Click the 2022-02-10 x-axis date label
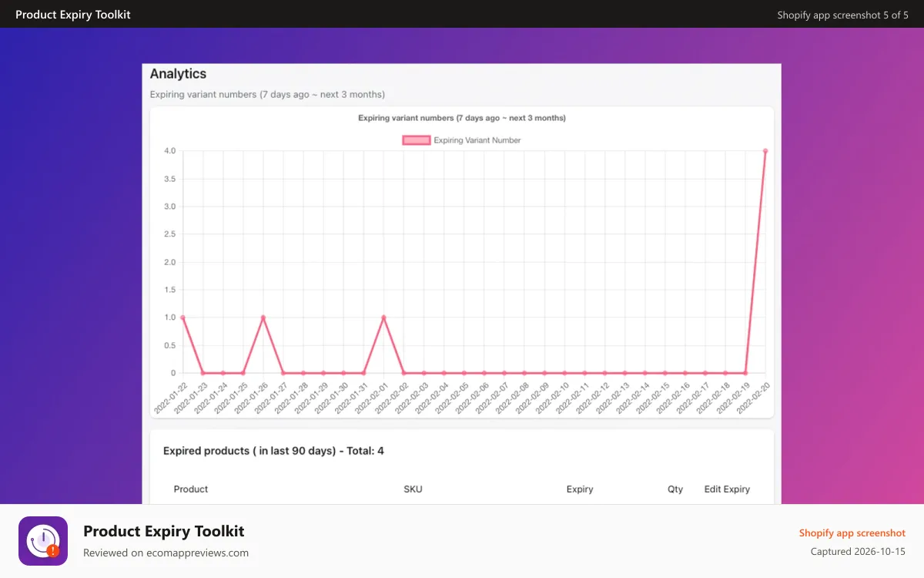Screen dimensions: 924x578 click(x=553, y=397)
